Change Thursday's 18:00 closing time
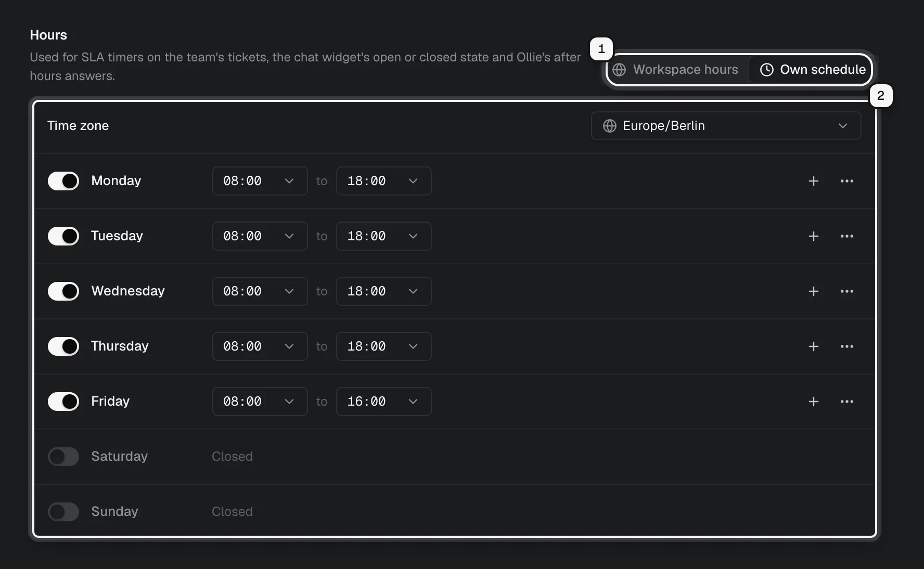 (384, 346)
